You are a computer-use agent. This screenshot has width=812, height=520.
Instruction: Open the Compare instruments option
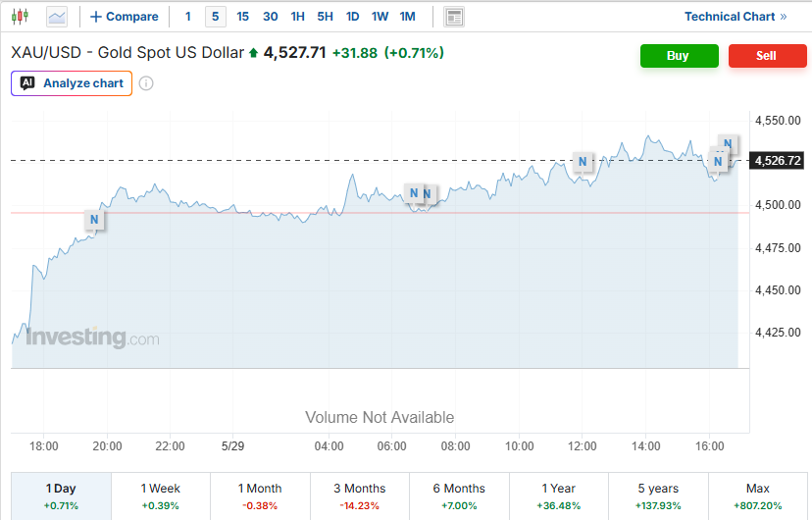[125, 17]
